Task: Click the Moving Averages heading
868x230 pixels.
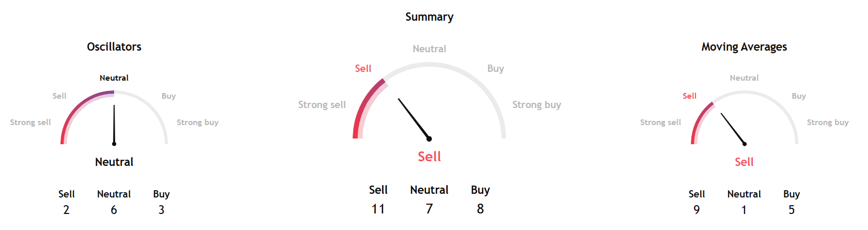Action: pyautogui.click(x=744, y=47)
